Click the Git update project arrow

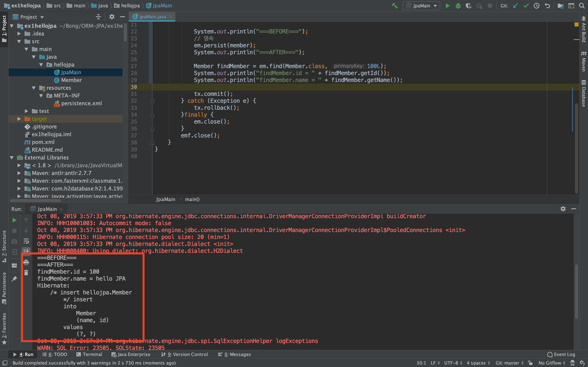(515, 6)
